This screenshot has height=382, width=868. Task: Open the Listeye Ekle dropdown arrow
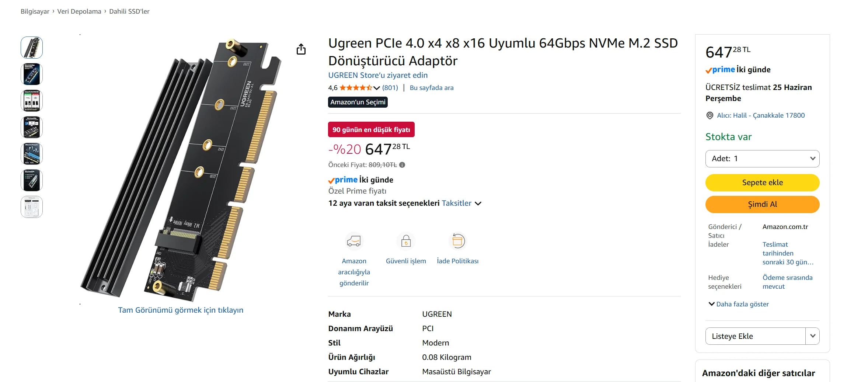click(x=812, y=336)
